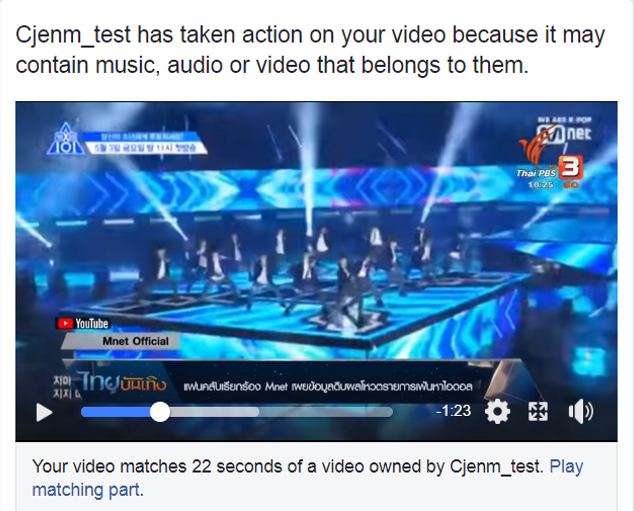Open the Play matching part link
Viewport: 634px width, 511px height.
307,478
